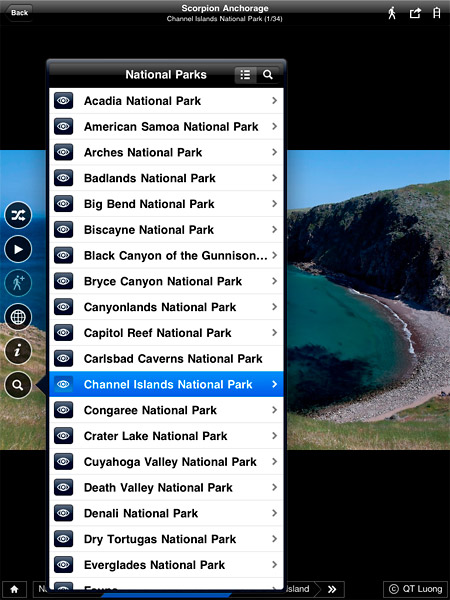The height and width of the screenshot is (600, 450).
Task: Toggle eye icon for Crater Lake National Park
Action: [x=64, y=436]
